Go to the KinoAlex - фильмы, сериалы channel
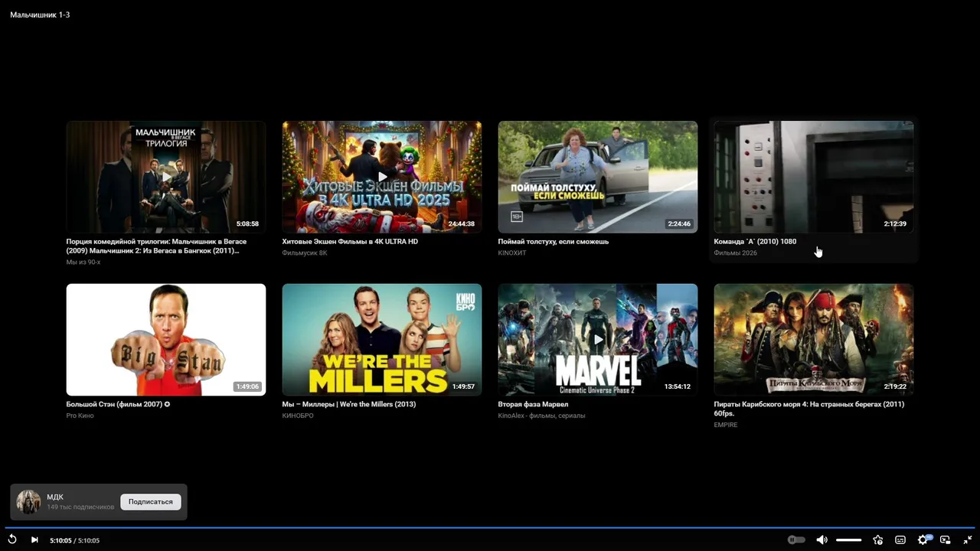The width and height of the screenshot is (980, 551). 542,416
